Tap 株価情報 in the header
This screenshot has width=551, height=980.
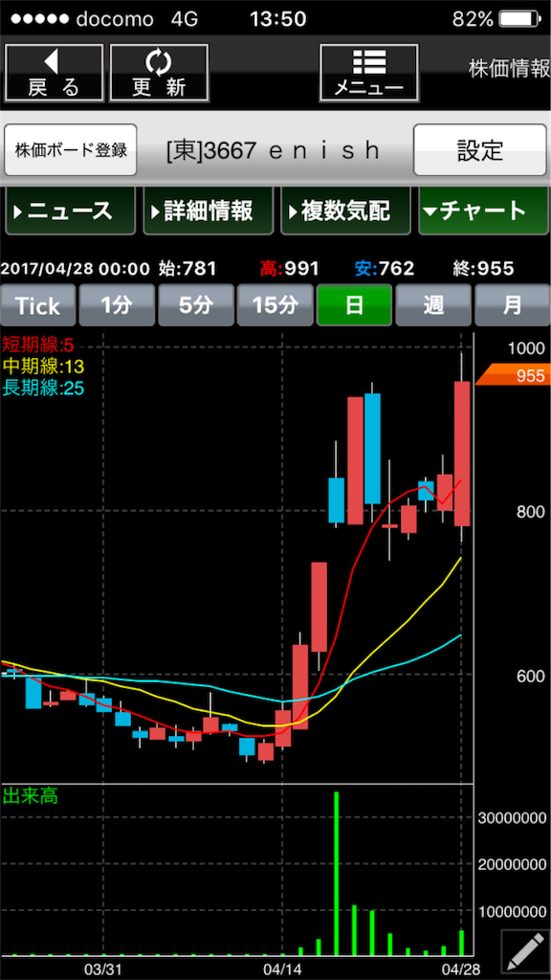point(509,69)
